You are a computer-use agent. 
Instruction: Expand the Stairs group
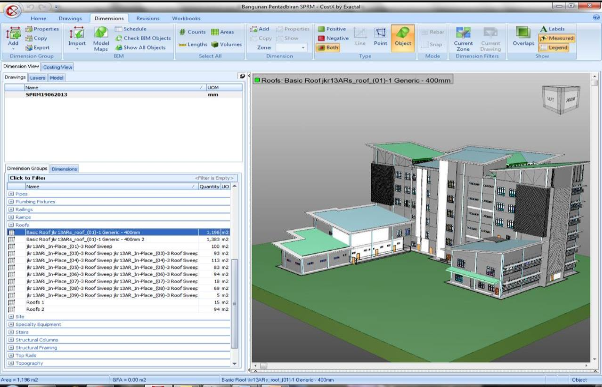coord(11,332)
